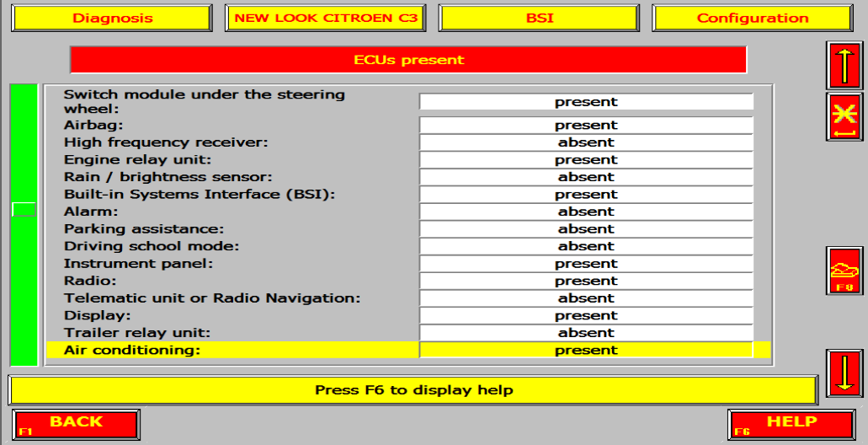Select the highlighted Air conditioning row
This screenshot has width=868, height=445.
pos(408,351)
